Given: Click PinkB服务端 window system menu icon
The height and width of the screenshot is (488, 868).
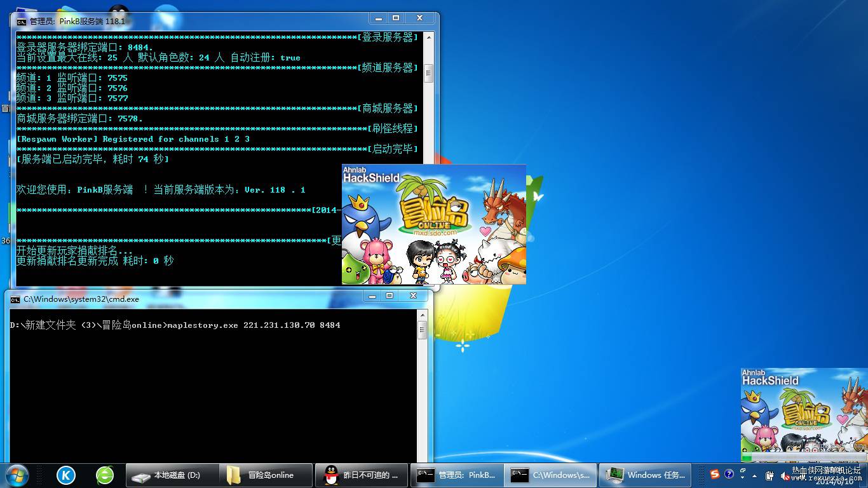Looking at the screenshot, I should [22, 21].
